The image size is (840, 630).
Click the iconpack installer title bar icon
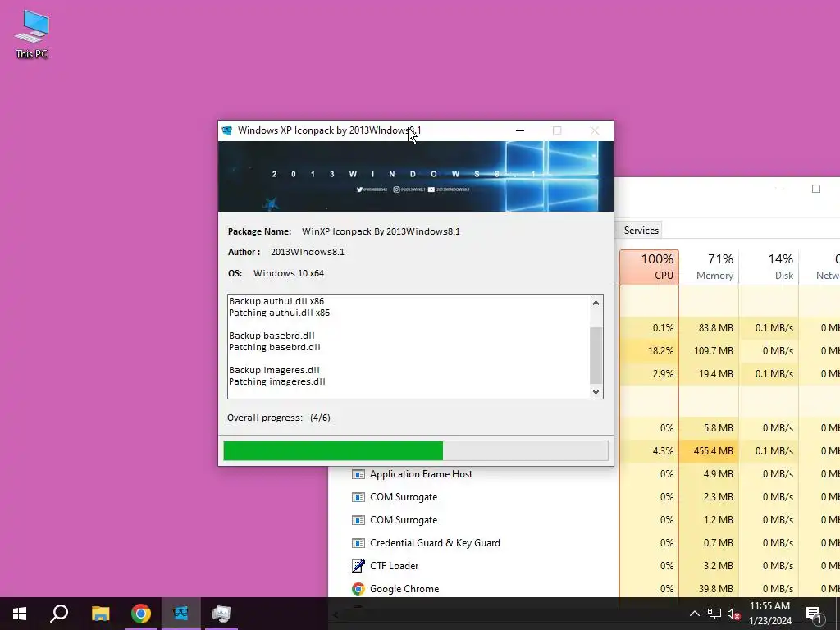coord(227,130)
